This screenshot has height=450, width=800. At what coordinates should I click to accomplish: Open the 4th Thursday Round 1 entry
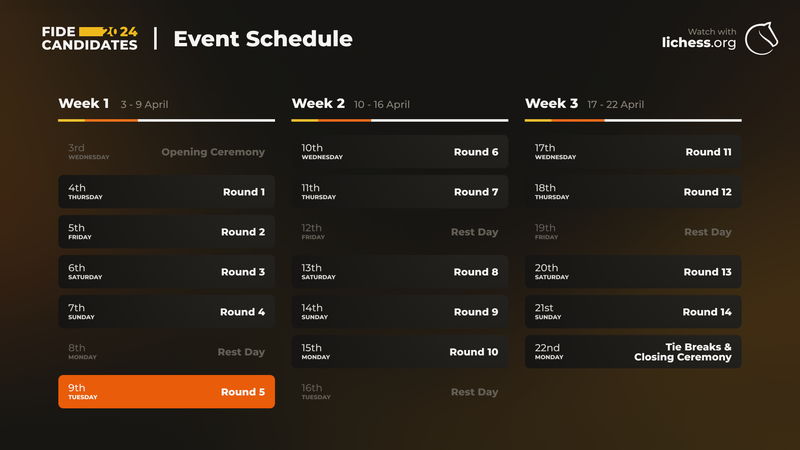[x=166, y=192]
